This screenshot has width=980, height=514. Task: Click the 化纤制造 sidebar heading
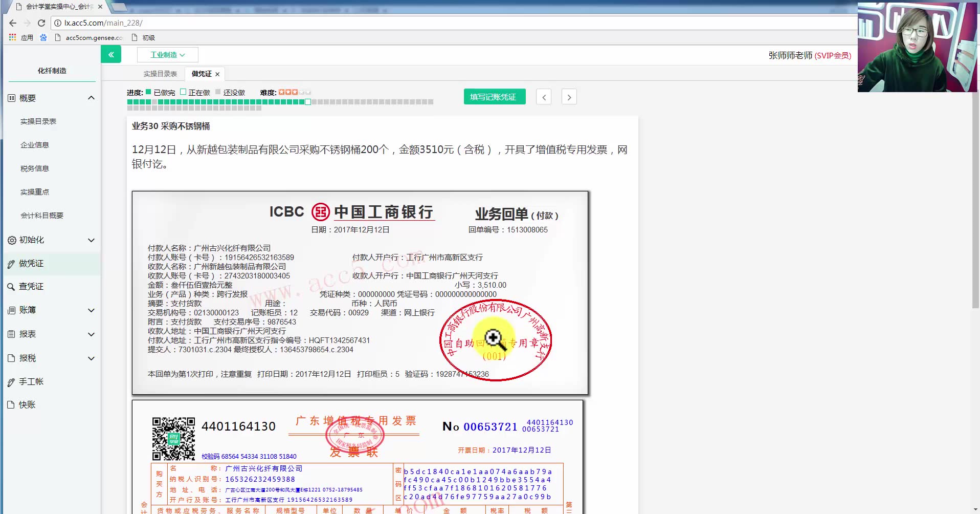coord(52,71)
